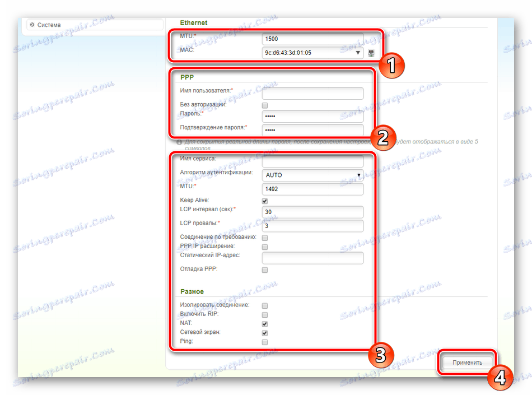The image size is (532, 395).
Task: Click the Статический IP-адрес field
Action: [x=312, y=258]
